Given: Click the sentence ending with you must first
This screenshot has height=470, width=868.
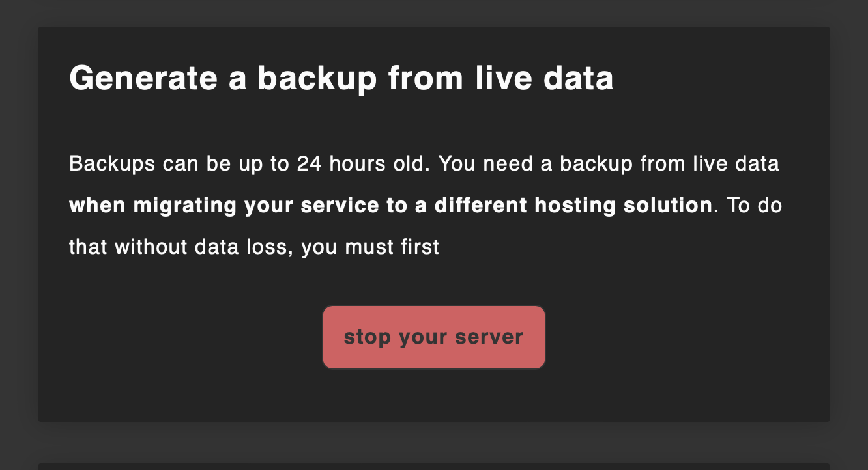Looking at the screenshot, I should point(365,247).
